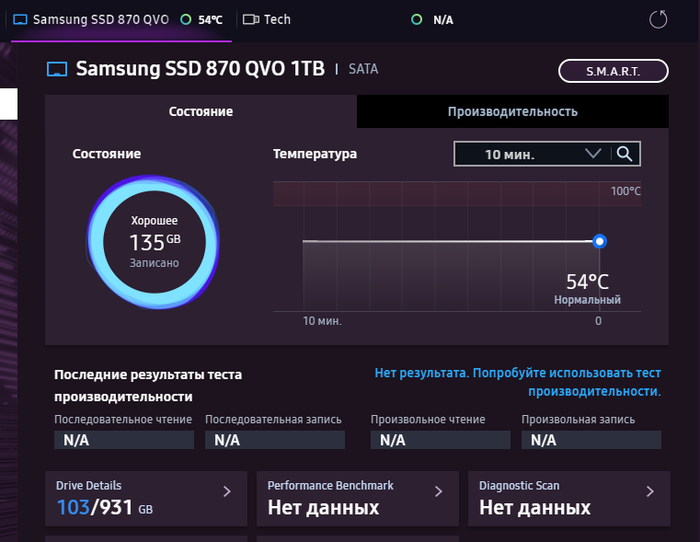This screenshot has width=700, height=542.
Task: Click the SATA interface label
Action: (363, 69)
